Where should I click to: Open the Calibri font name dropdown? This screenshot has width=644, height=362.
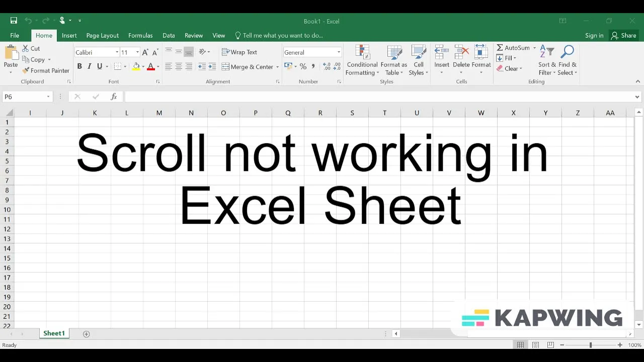(x=117, y=52)
